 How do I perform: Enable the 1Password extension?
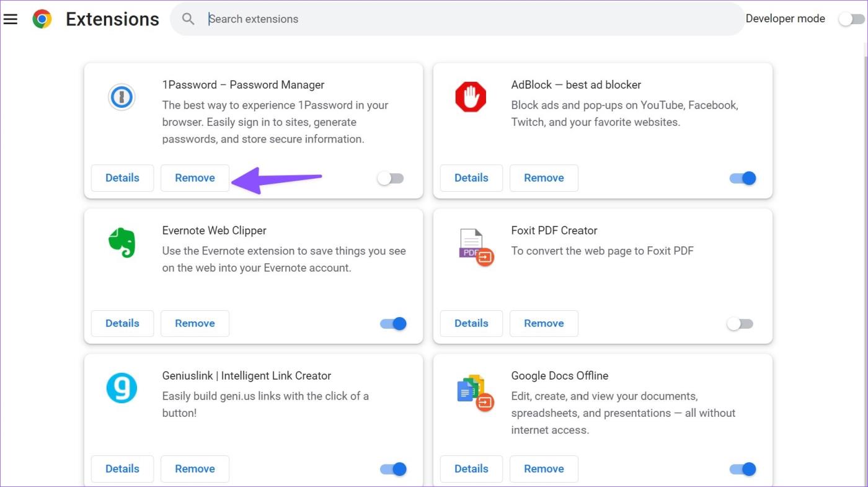[391, 178]
